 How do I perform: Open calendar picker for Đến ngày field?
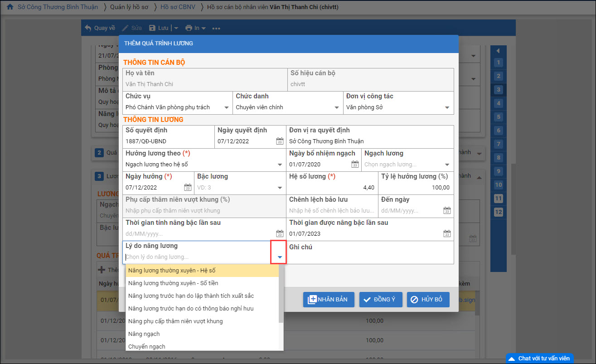(x=447, y=211)
